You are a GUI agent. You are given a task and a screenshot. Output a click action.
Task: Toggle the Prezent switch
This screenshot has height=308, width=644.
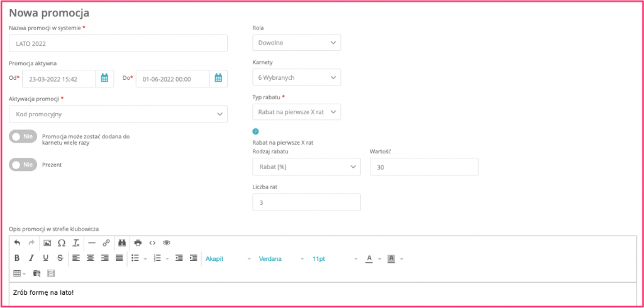pos(23,165)
